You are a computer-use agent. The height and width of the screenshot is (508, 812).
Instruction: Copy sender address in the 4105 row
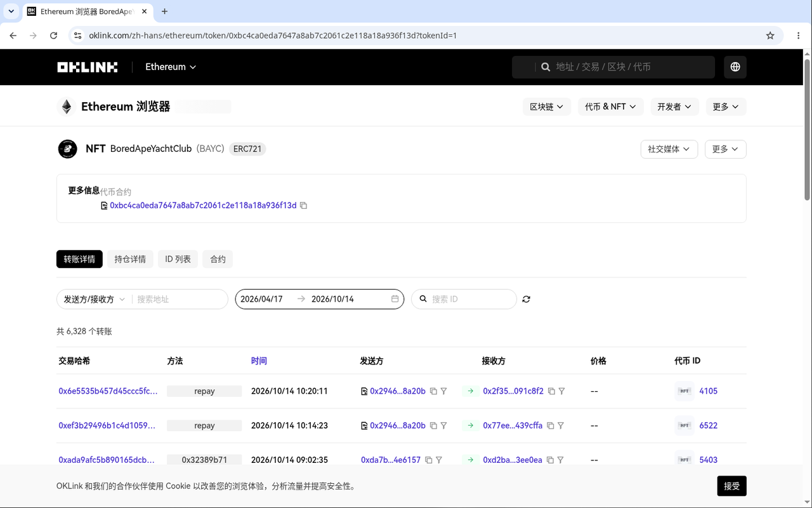click(433, 391)
